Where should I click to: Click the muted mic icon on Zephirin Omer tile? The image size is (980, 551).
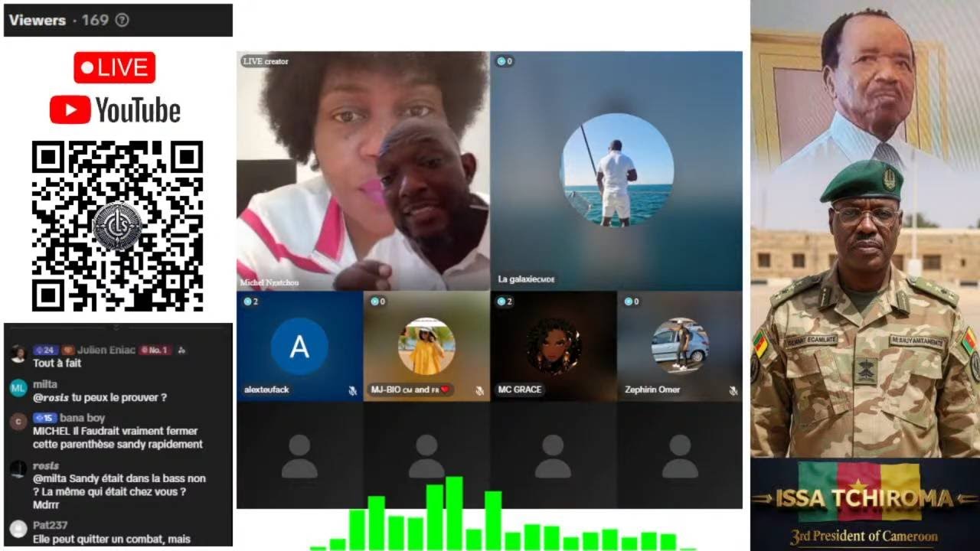coord(733,390)
